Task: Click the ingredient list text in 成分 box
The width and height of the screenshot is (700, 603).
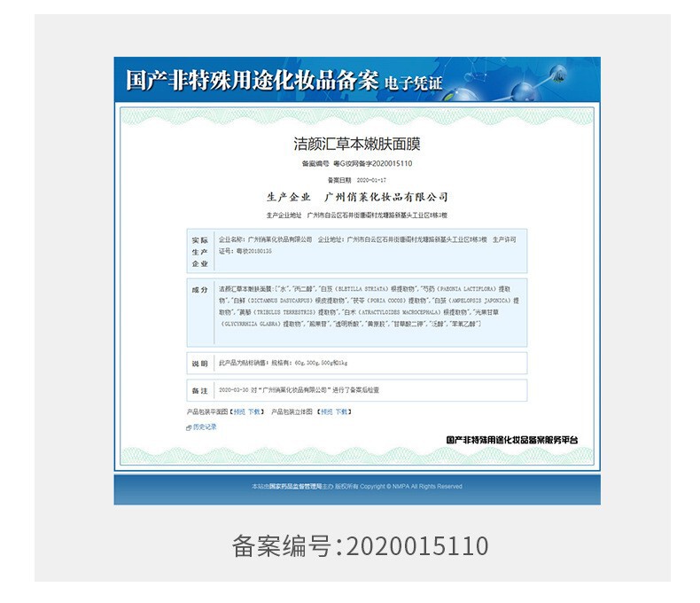Action: pos(369,307)
